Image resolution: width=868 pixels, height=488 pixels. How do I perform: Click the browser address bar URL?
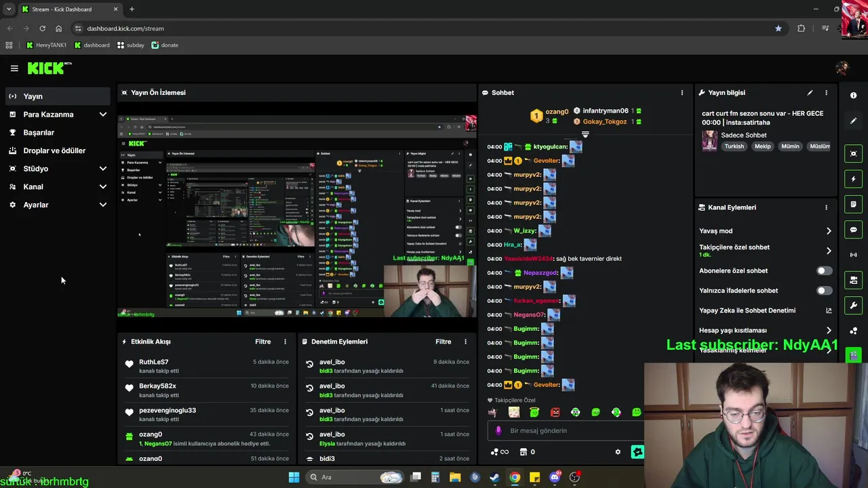(x=125, y=28)
